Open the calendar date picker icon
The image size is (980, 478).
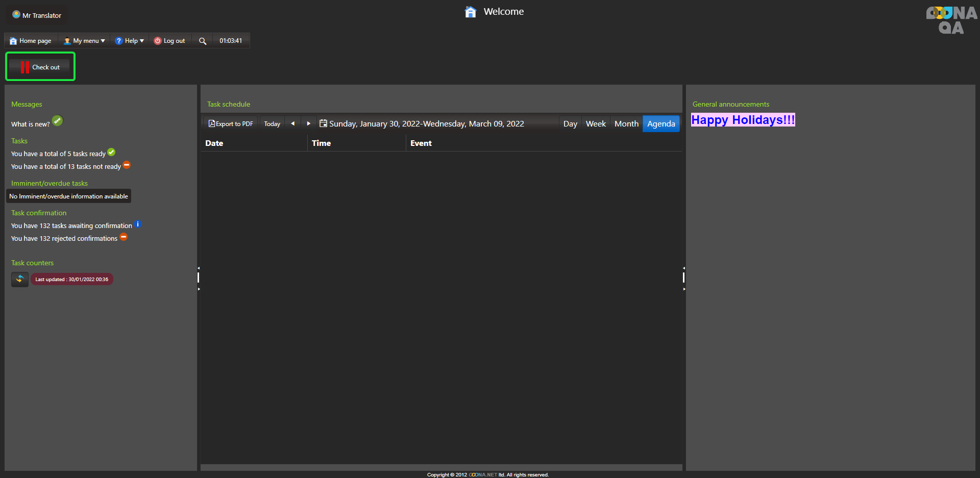click(x=323, y=123)
